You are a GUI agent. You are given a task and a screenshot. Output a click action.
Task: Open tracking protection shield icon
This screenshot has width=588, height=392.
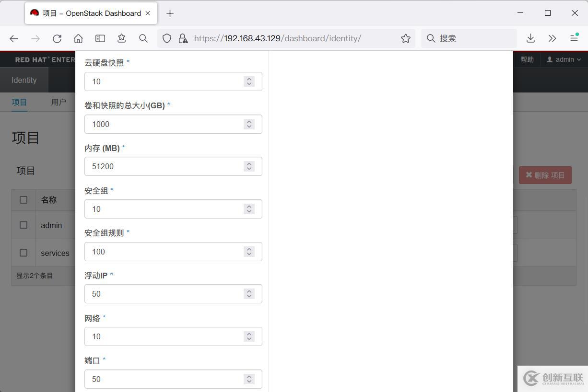click(167, 38)
